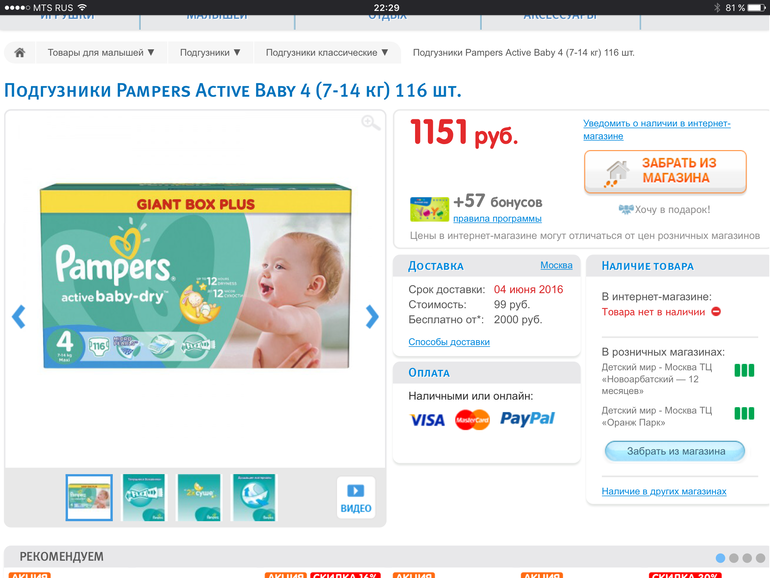Click the MasterCard payment logo
This screenshot has height=578, width=770.
coord(472,420)
